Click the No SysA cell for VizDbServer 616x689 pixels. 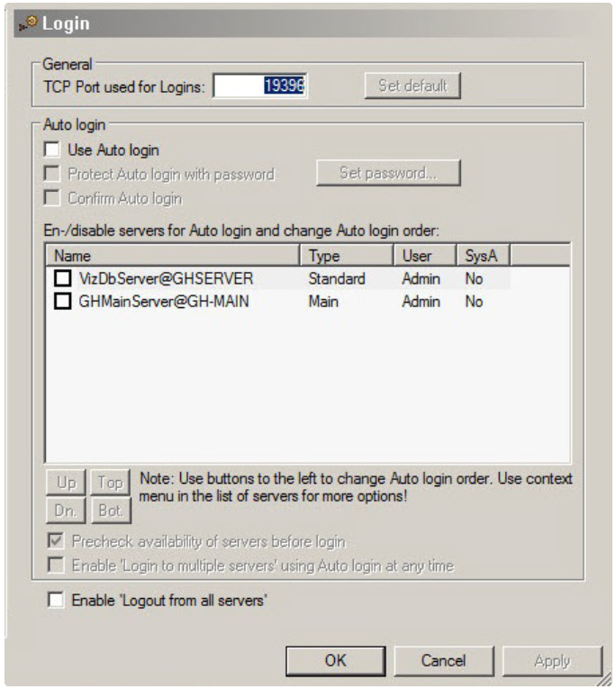(474, 278)
